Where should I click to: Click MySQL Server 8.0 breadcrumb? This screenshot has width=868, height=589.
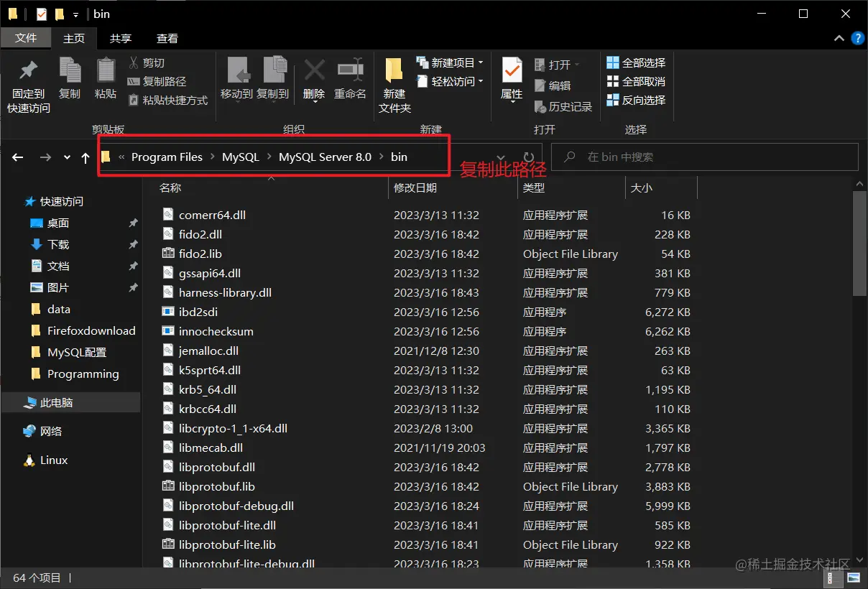(x=325, y=157)
